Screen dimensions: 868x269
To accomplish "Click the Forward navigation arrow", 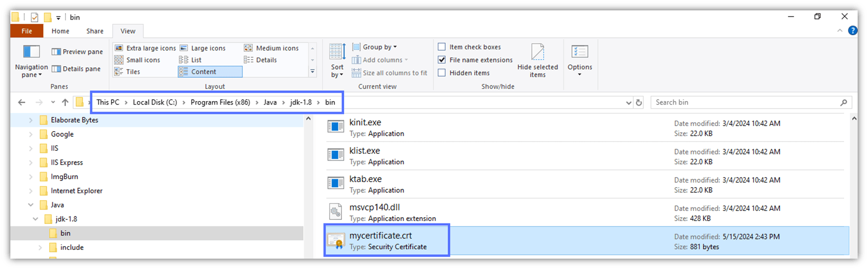I will [39, 102].
